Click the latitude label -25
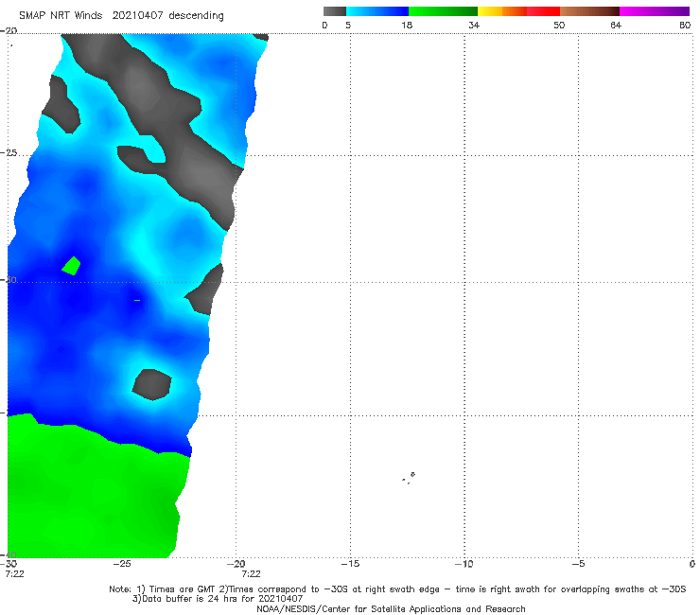The height and width of the screenshot is (615, 700). pyautogui.click(x=9, y=152)
